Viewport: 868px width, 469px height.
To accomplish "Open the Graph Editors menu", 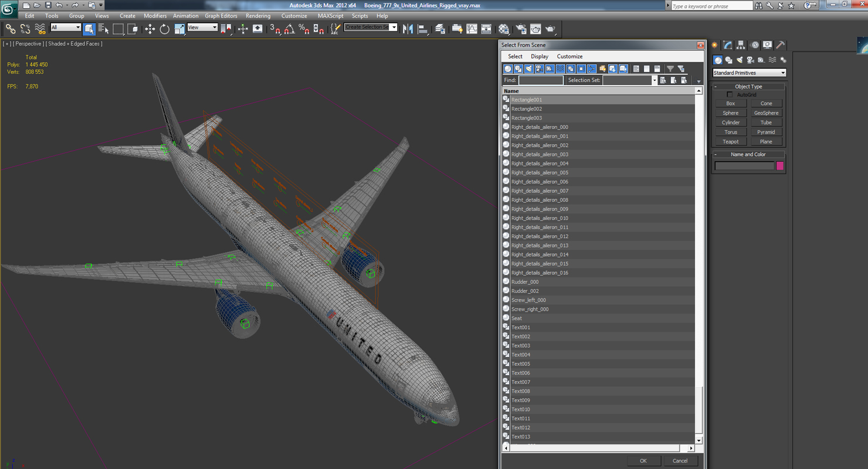I will (x=221, y=16).
